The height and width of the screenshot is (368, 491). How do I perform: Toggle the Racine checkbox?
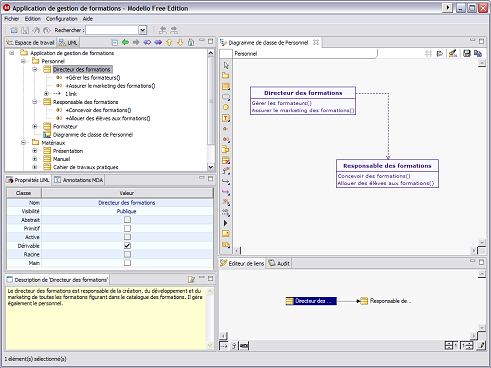click(127, 254)
